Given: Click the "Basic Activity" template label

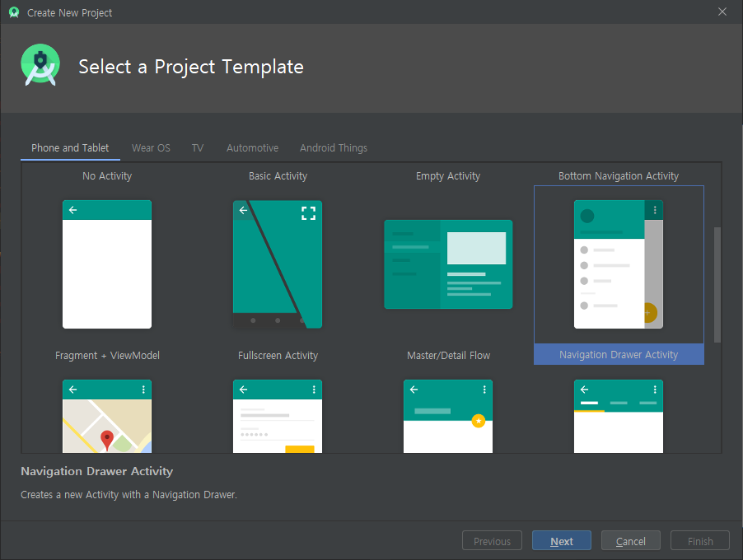Looking at the screenshot, I should (x=278, y=176).
